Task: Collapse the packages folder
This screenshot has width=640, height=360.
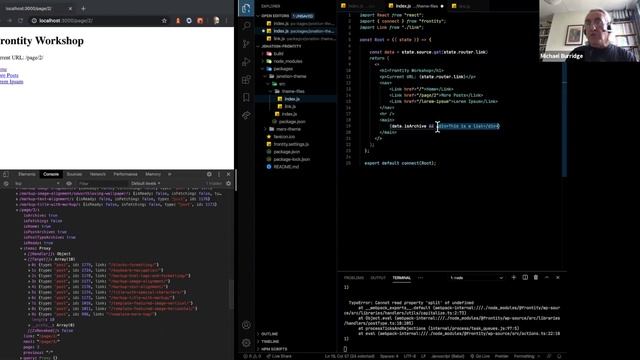Action: coord(283,69)
